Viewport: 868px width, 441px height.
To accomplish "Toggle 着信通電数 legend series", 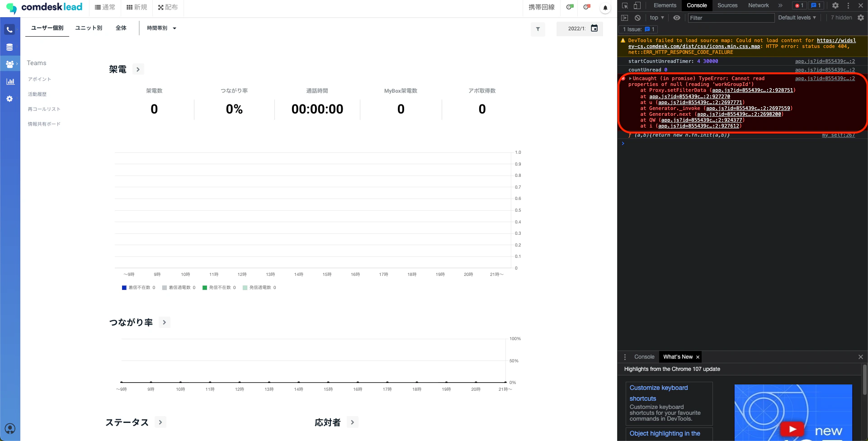I will click(179, 288).
